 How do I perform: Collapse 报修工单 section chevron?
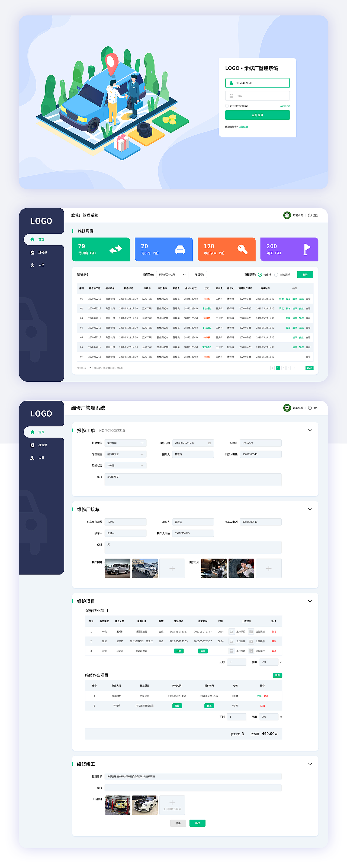pos(310,430)
